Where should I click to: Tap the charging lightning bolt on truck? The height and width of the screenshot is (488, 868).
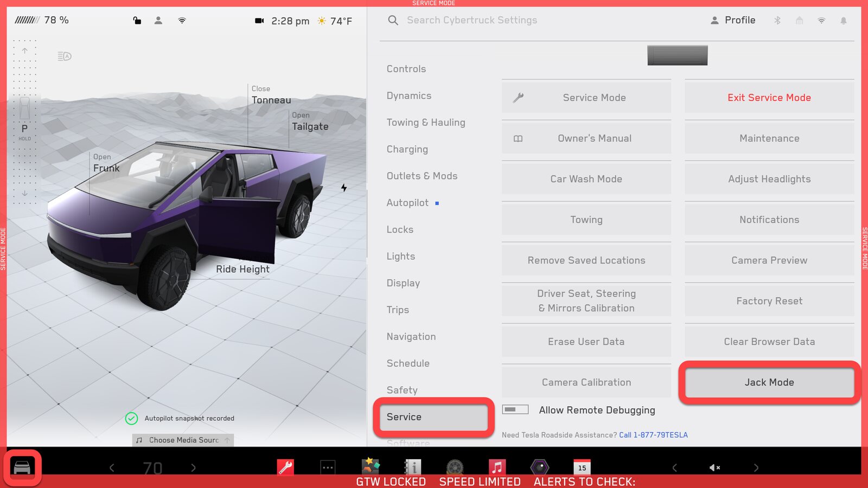click(344, 188)
